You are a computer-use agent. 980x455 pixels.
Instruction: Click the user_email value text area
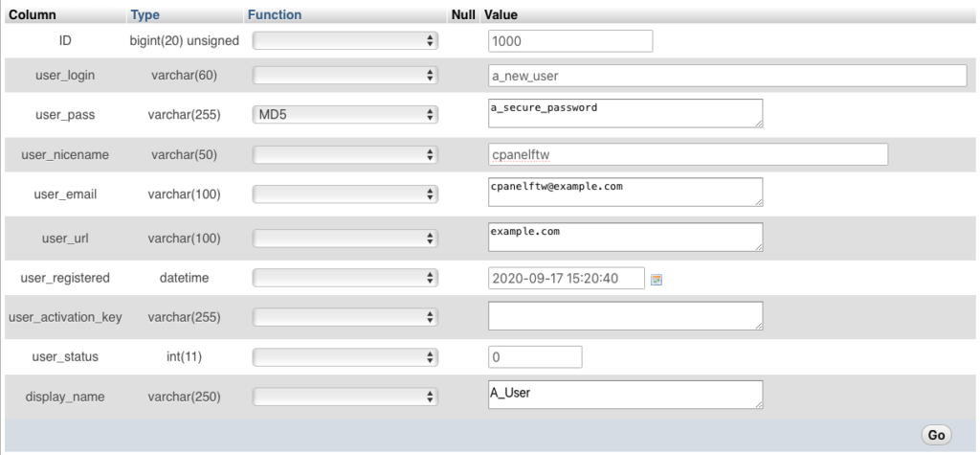pos(624,192)
